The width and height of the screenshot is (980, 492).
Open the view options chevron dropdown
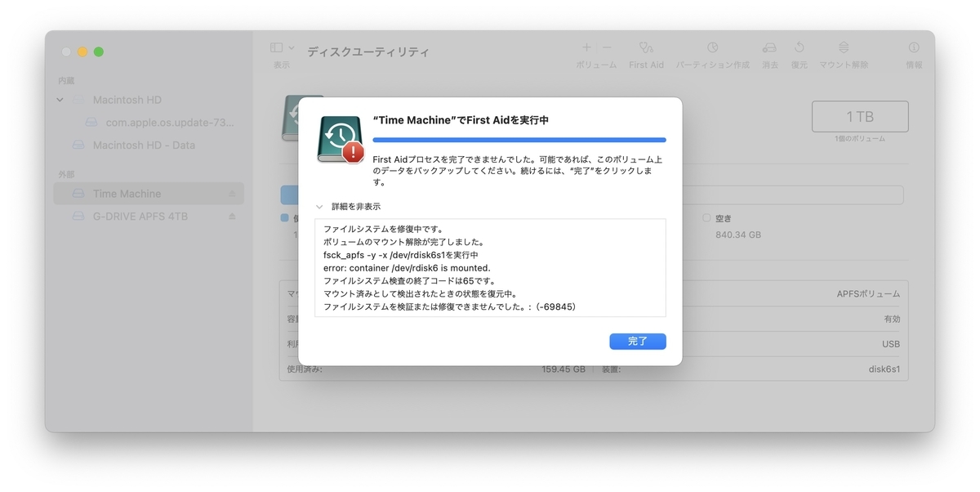click(292, 48)
